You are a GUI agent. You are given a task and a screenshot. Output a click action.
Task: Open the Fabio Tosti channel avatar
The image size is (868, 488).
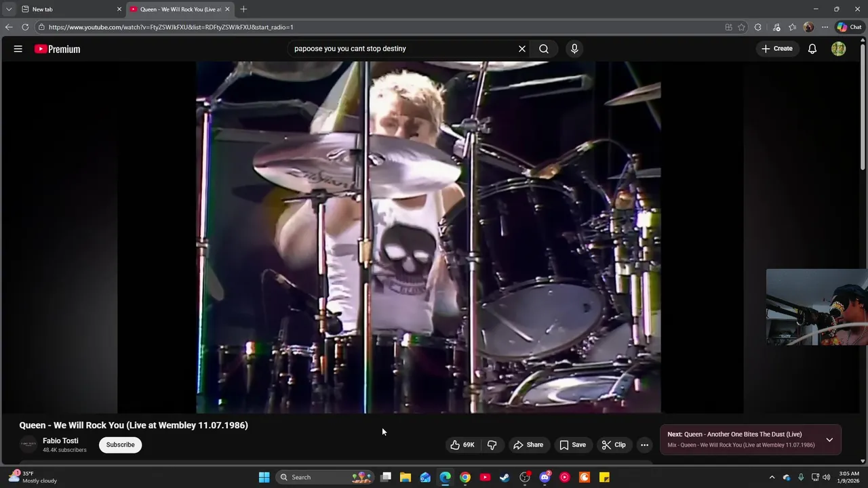[x=28, y=445]
